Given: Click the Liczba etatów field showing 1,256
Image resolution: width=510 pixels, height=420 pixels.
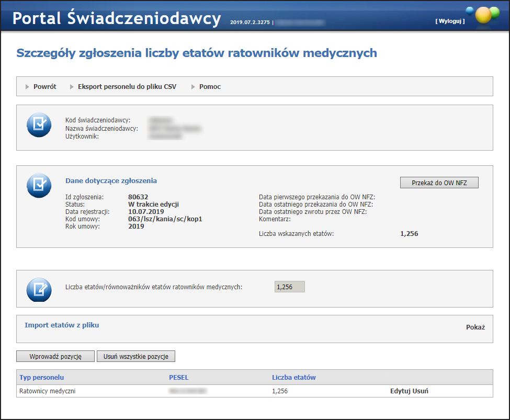Looking at the screenshot, I should 289,287.
